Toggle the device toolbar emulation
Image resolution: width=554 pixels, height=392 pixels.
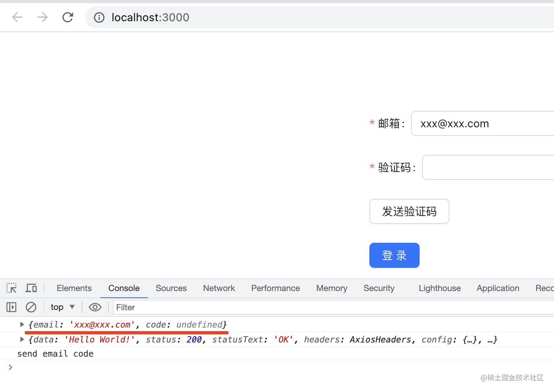point(31,288)
